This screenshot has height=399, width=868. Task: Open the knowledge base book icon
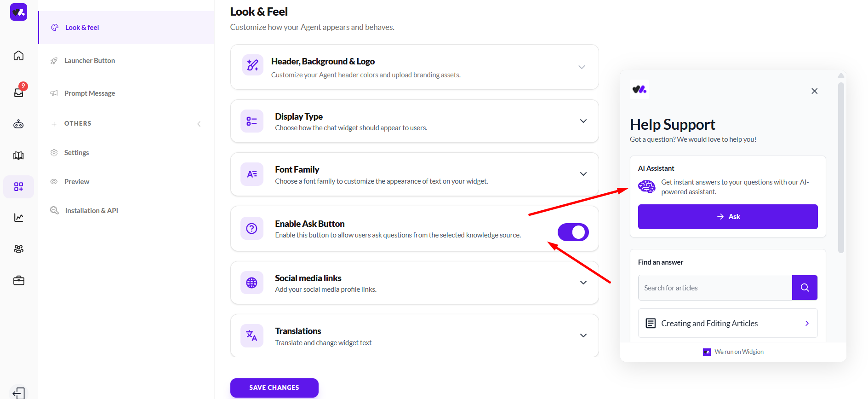click(x=18, y=156)
